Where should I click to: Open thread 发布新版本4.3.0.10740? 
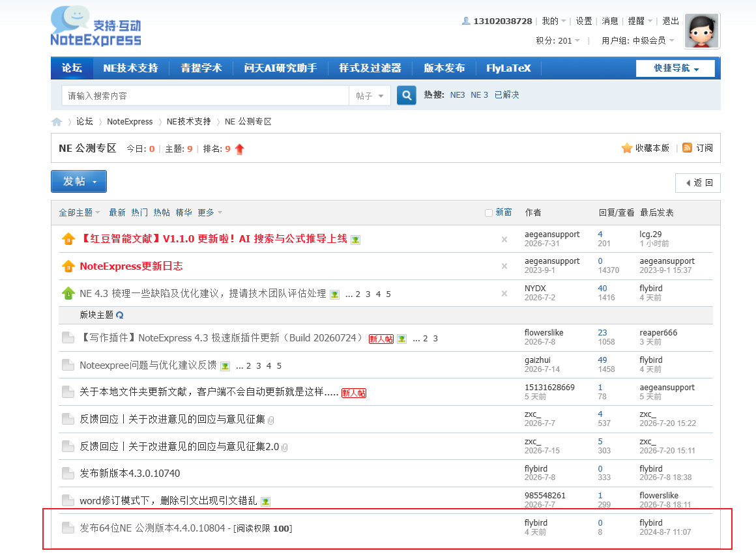tap(130, 474)
